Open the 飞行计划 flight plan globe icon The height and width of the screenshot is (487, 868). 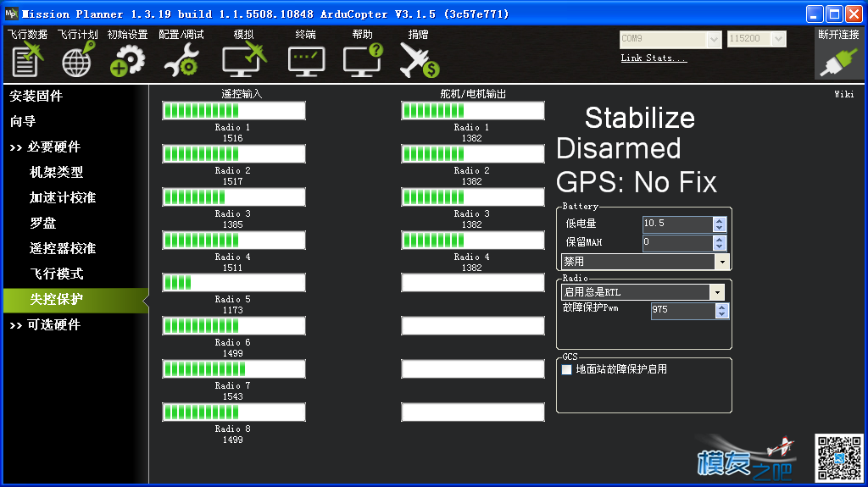pyautogui.click(x=77, y=60)
